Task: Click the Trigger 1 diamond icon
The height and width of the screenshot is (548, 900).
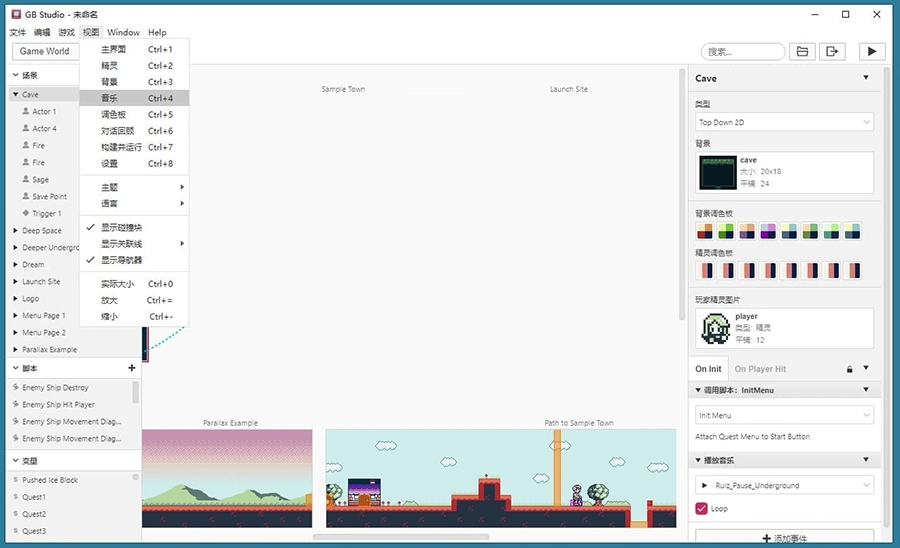Action: [x=25, y=213]
